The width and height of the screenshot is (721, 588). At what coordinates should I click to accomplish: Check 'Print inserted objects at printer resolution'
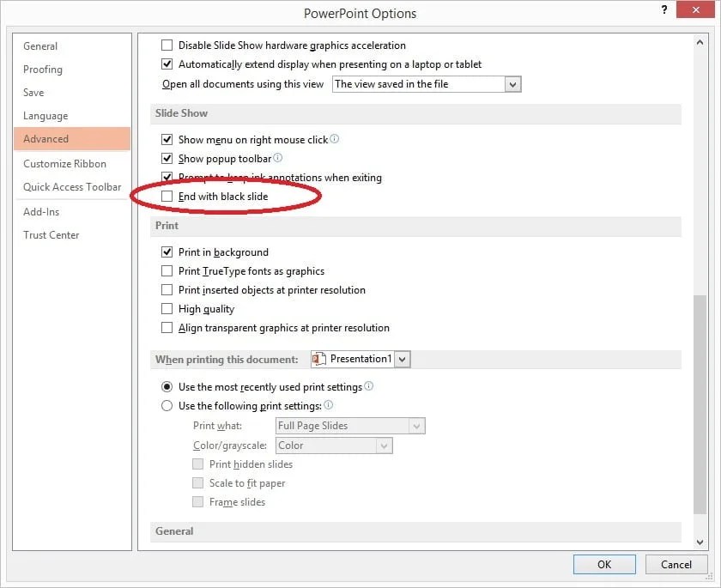click(167, 289)
